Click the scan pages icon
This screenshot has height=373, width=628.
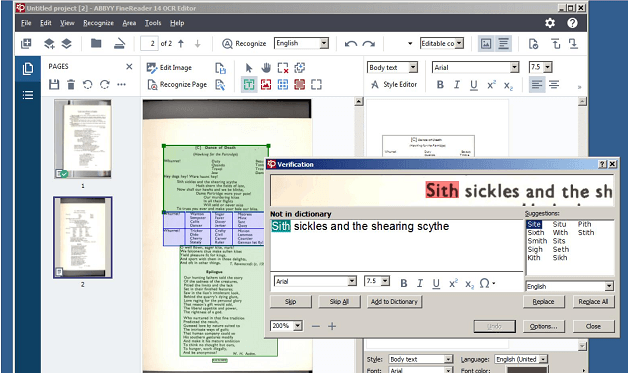click(x=119, y=43)
